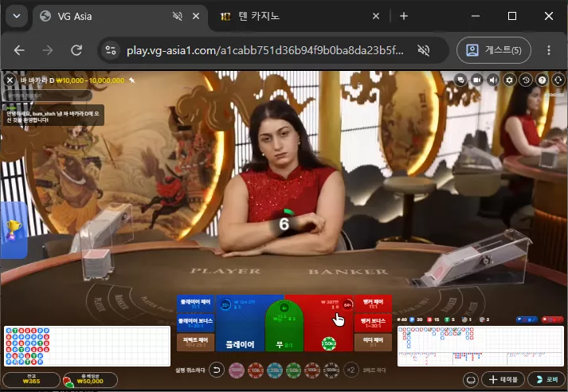Open the live support headset icon

[558, 80]
